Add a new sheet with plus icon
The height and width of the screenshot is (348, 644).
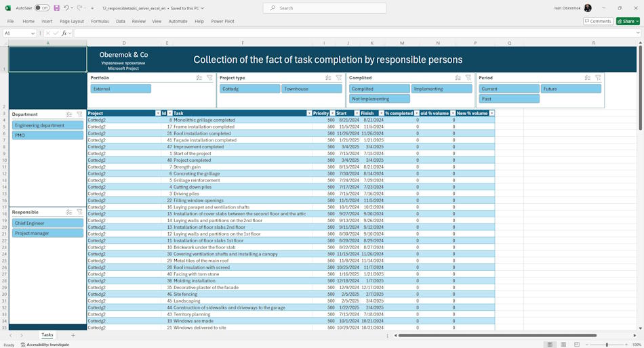click(73, 335)
